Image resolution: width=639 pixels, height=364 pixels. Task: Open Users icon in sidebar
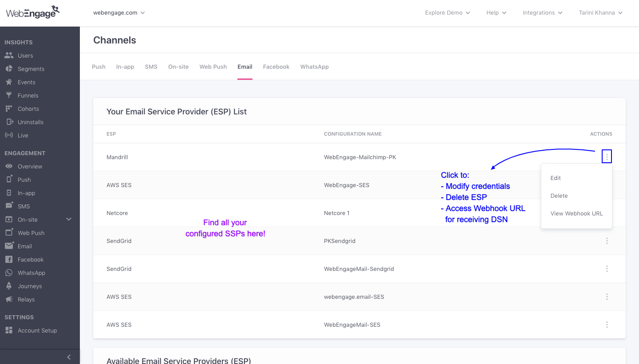pyautogui.click(x=9, y=55)
